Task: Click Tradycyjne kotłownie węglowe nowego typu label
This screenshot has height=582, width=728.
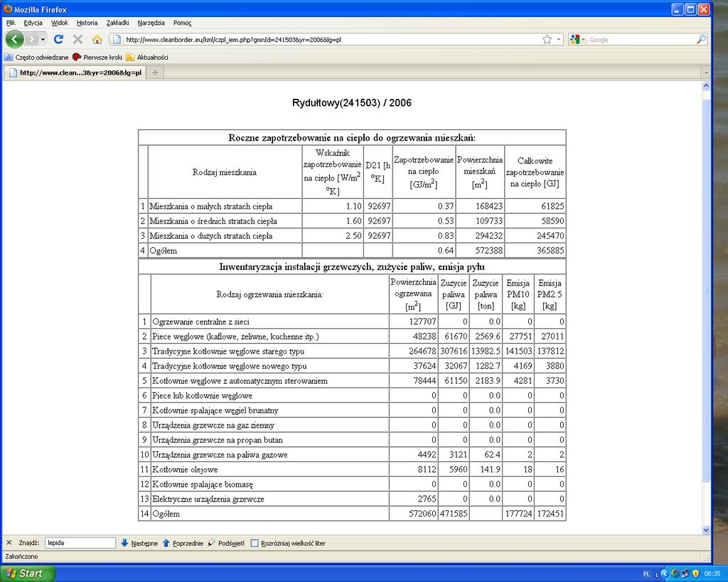Action: click(230, 366)
